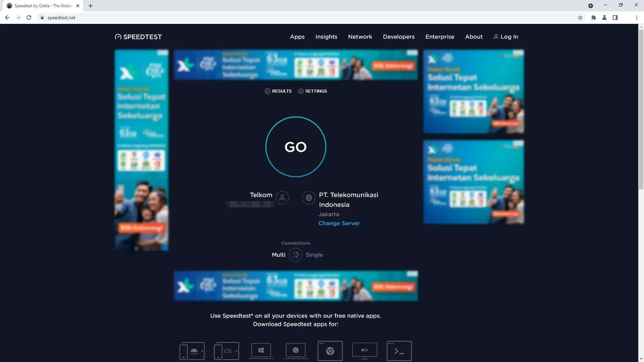Download Speedtest for macOS
Image resolution: width=644 pixels, height=362 pixels.
pyautogui.click(x=296, y=351)
